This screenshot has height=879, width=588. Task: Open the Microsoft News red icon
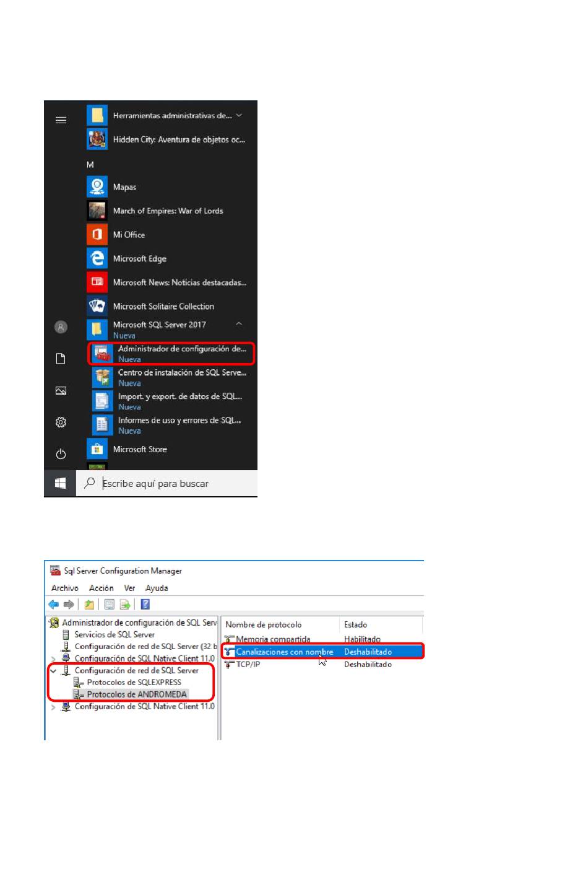[x=97, y=282]
